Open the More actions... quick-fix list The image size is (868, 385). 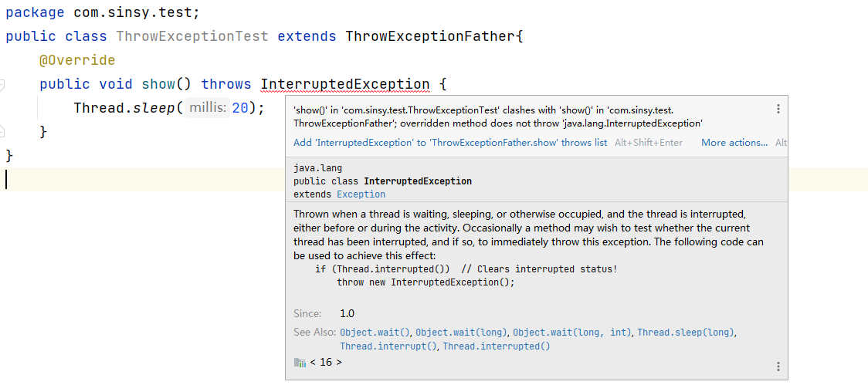(734, 143)
